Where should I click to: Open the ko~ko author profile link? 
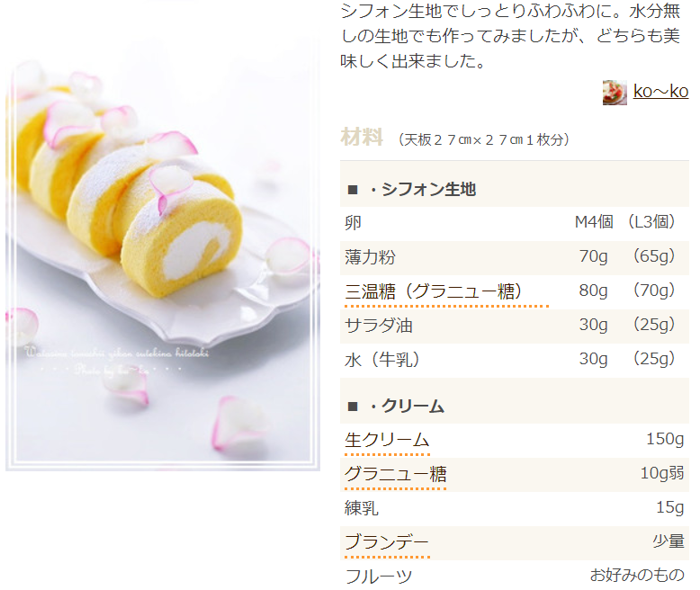point(660,91)
